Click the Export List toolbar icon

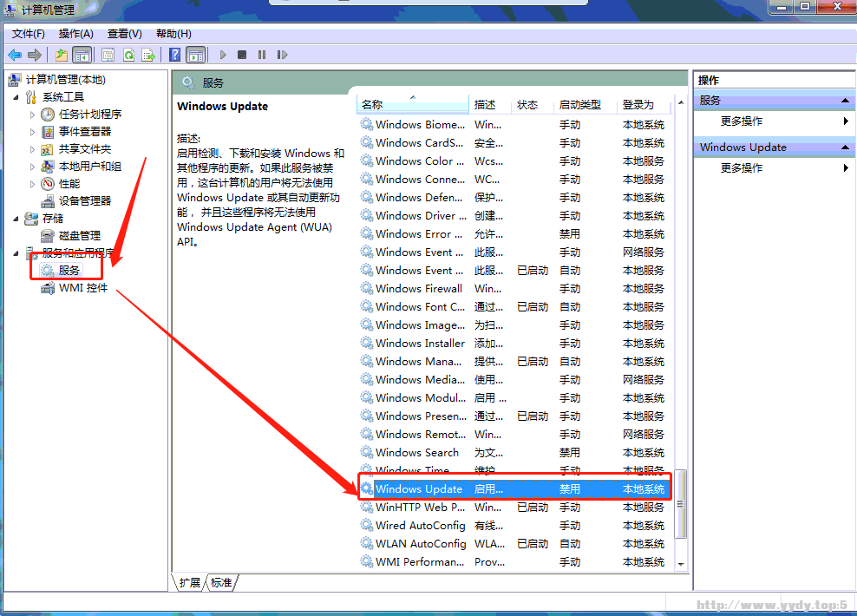point(148,55)
